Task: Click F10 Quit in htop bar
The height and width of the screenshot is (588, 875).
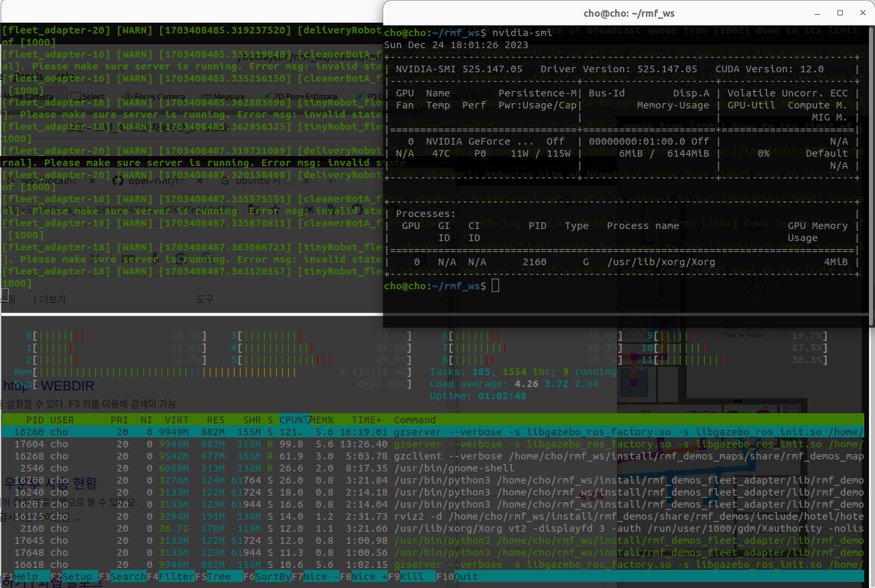Action: click(x=458, y=577)
